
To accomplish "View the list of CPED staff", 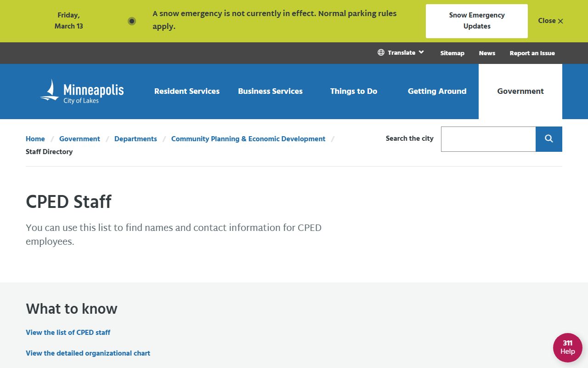I will (x=68, y=332).
